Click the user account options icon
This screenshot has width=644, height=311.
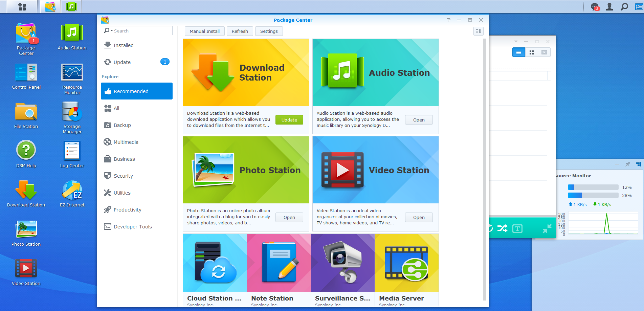(609, 7)
